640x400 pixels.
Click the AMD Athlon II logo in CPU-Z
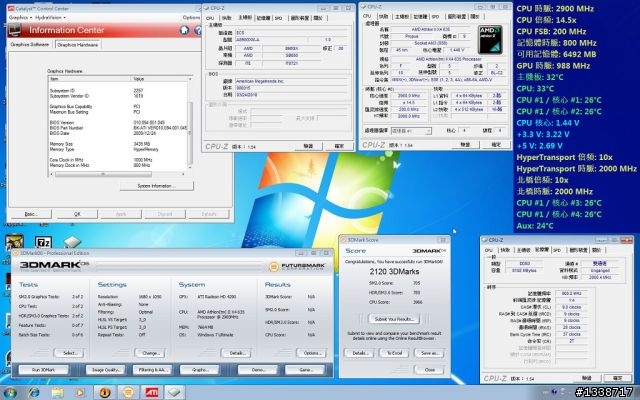tap(490, 40)
